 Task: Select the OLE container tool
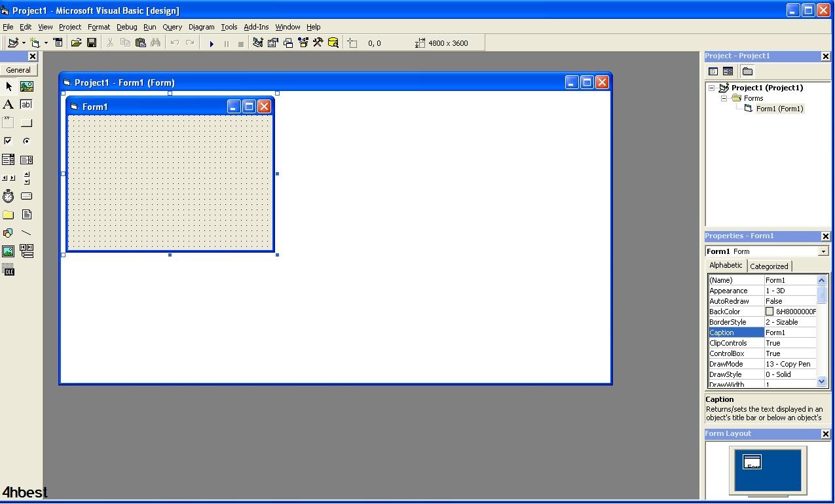point(9,270)
